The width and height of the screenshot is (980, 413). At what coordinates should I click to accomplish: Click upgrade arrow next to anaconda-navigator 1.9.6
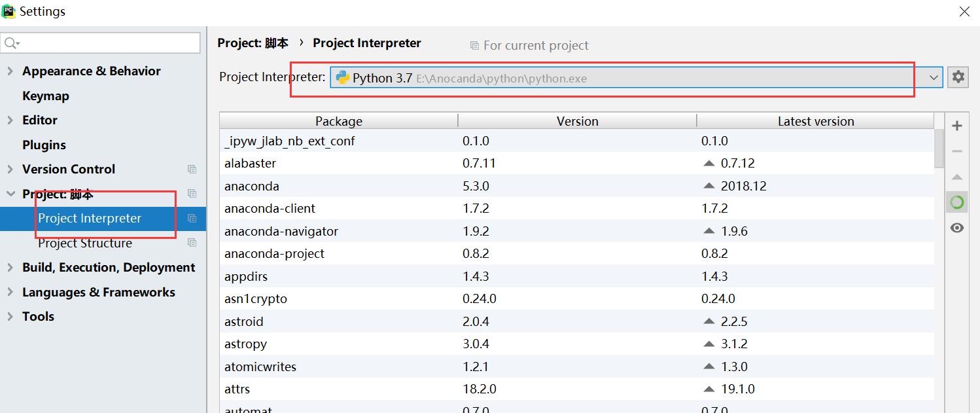709,231
